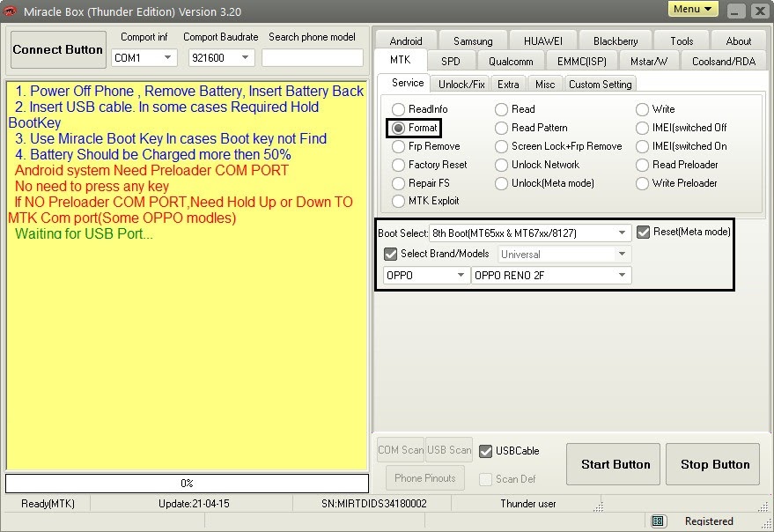Select the IMEI(switched On) option

pyautogui.click(x=682, y=146)
